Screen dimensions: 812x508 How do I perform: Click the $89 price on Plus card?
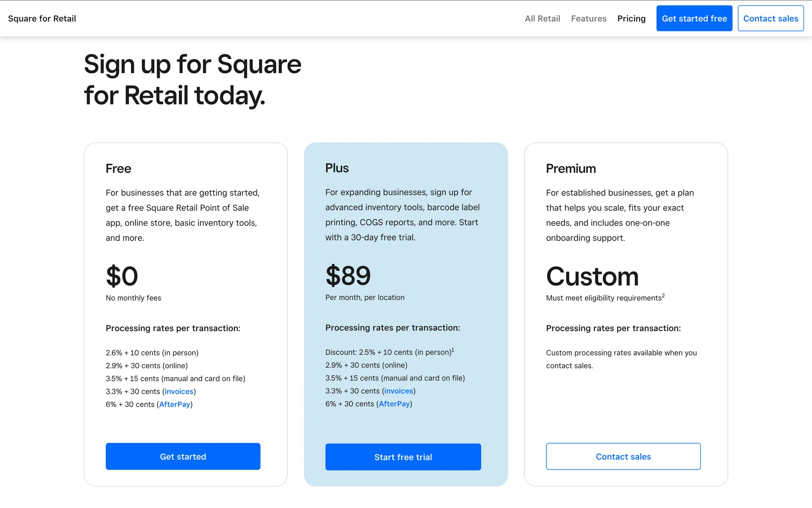coord(348,276)
